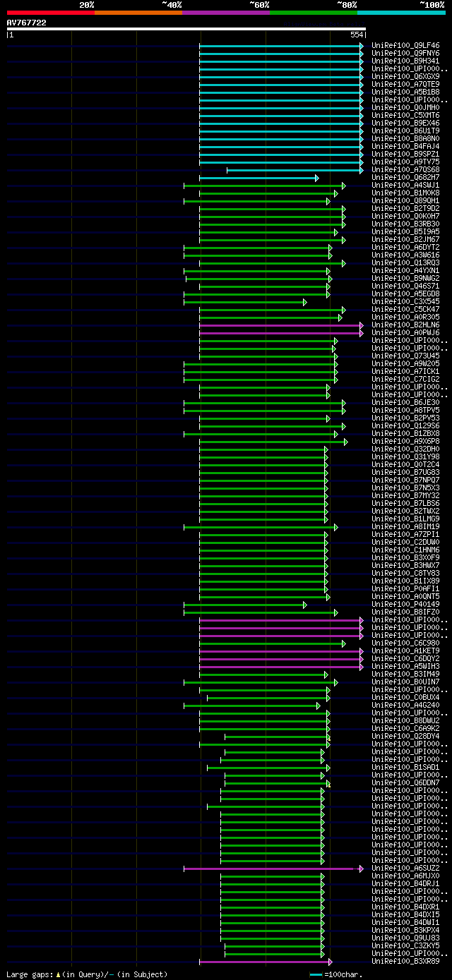This screenshot has width=452, height=980.
Task: Select the UniRef100_Q129S6 label
Action: [405, 426]
